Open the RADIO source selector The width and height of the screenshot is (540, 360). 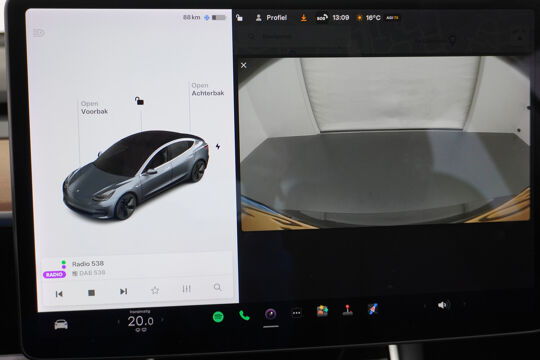pyautogui.click(x=54, y=275)
